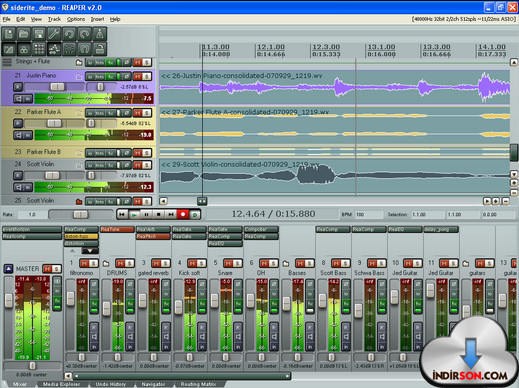Viewport: 519px width, 388px height.
Task: Open the Track menu
Action: (54, 19)
